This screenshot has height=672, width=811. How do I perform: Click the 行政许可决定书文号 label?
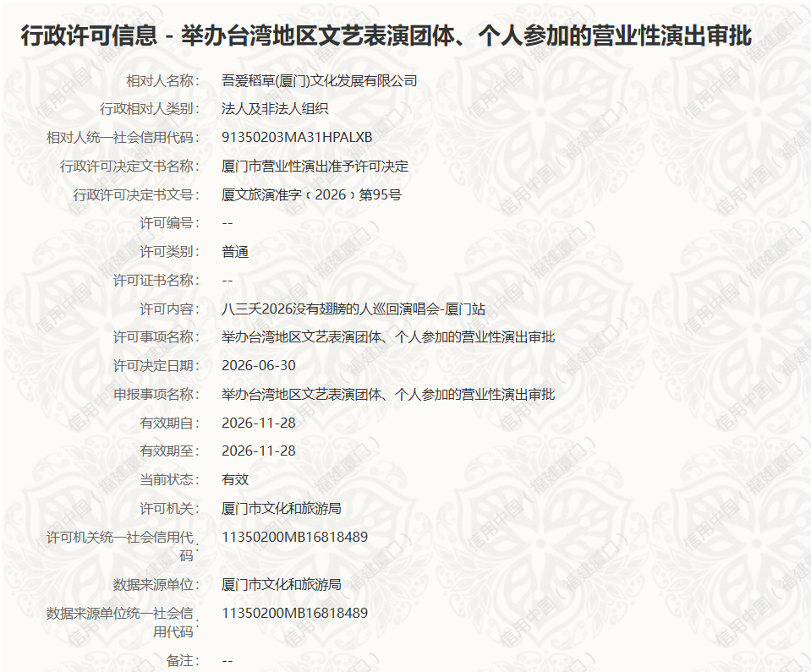click(136, 194)
